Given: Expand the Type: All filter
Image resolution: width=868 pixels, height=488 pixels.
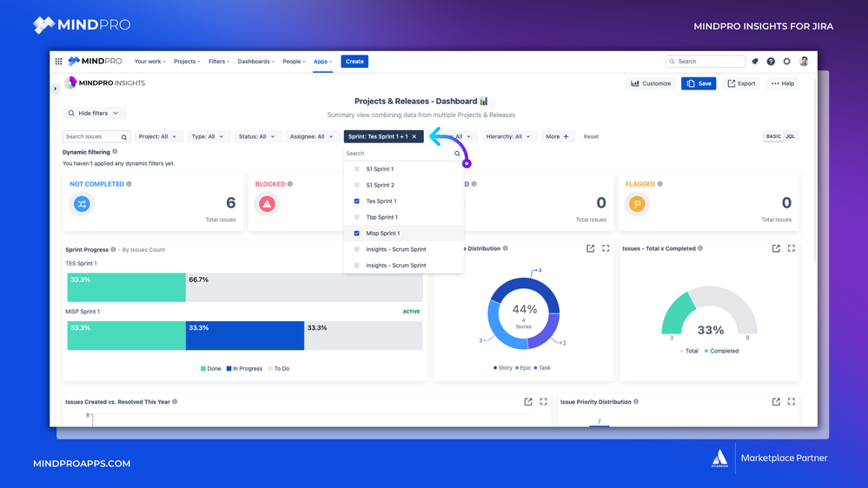Looking at the screenshot, I should (x=208, y=136).
